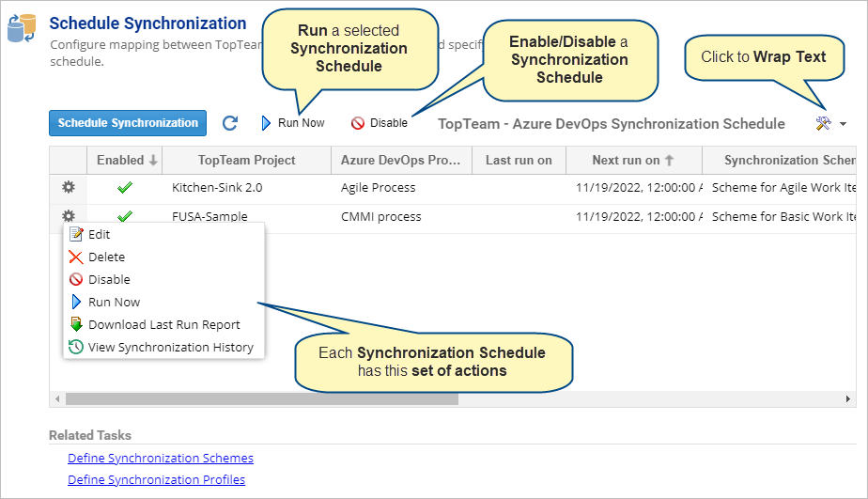This screenshot has height=499, width=868.
Task: Click enabled checkmark of FUSA-Sample row
Action: click(x=125, y=216)
